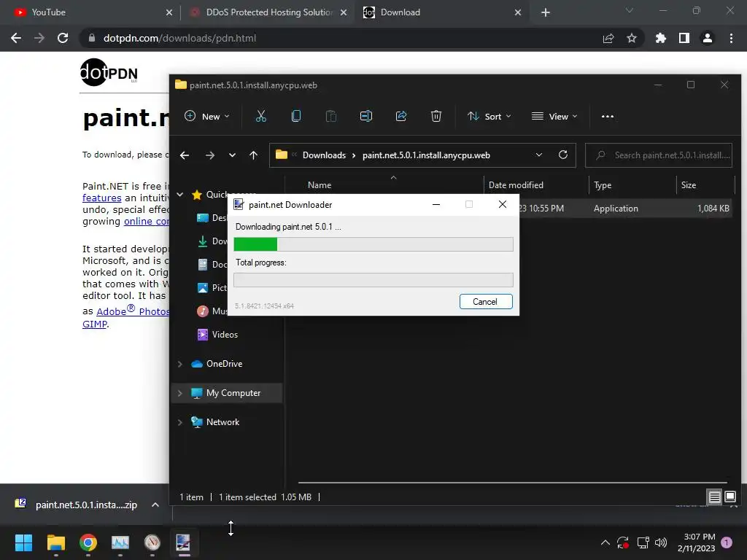
Task: Expand Network tree node
Action: (180, 422)
